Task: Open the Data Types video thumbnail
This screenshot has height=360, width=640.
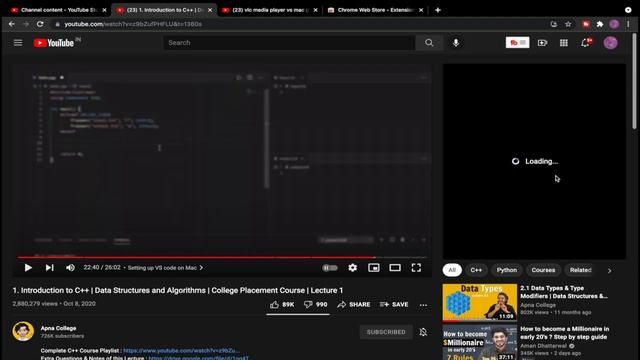Action: (x=480, y=302)
